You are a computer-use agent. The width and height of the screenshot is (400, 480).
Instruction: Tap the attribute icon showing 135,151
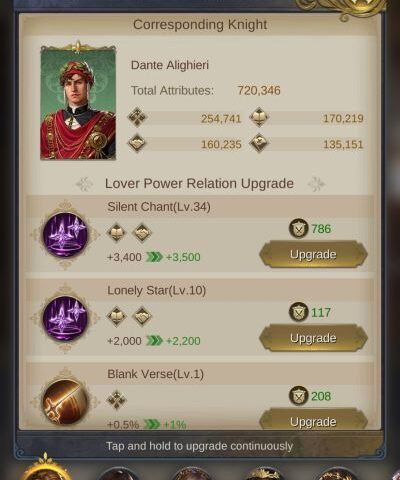coord(259,143)
